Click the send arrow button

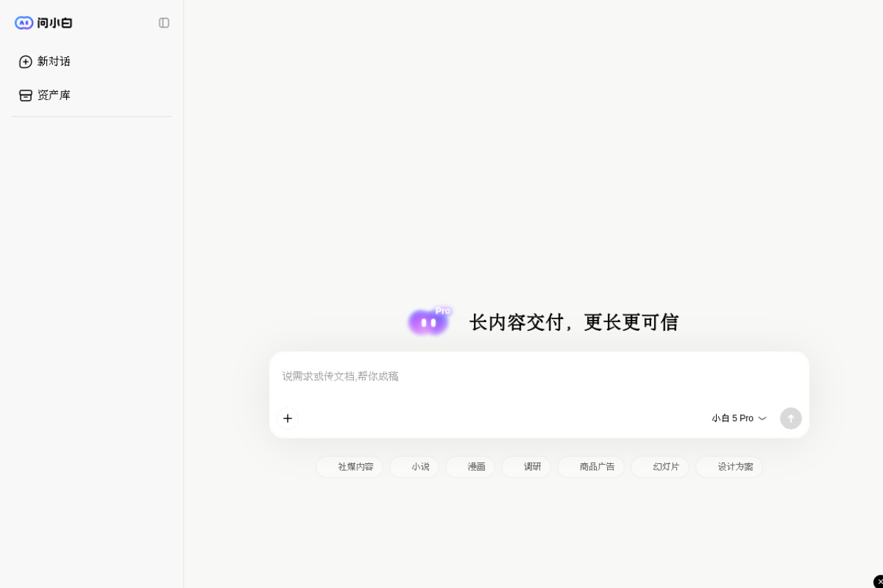point(791,418)
